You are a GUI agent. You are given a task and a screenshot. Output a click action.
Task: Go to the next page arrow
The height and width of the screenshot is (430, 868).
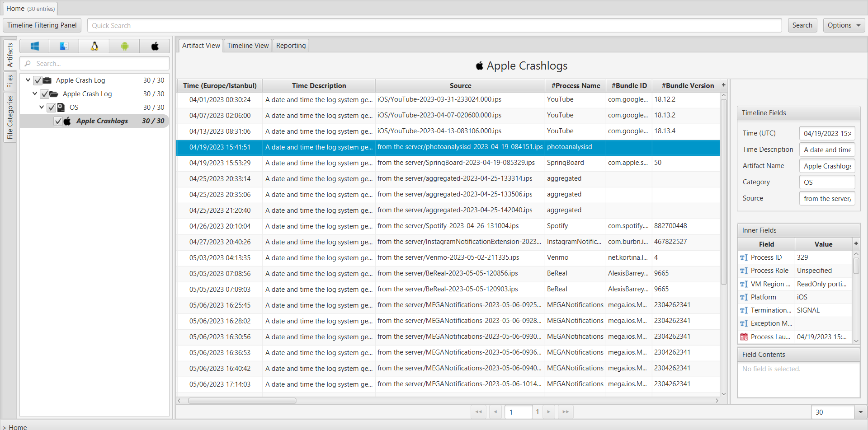pyautogui.click(x=549, y=412)
